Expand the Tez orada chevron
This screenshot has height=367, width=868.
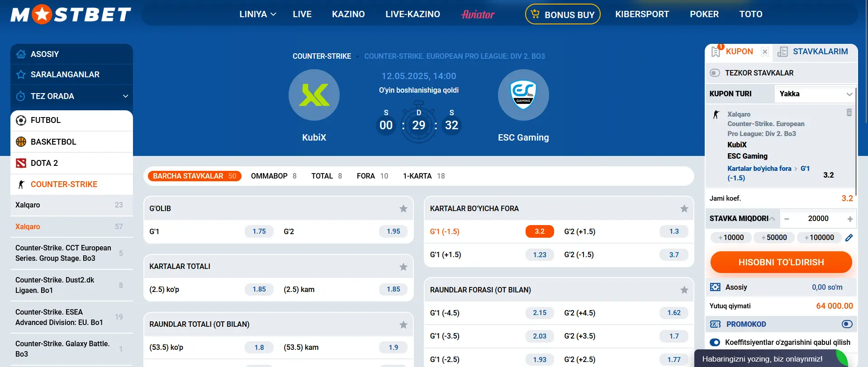pyautogui.click(x=125, y=96)
